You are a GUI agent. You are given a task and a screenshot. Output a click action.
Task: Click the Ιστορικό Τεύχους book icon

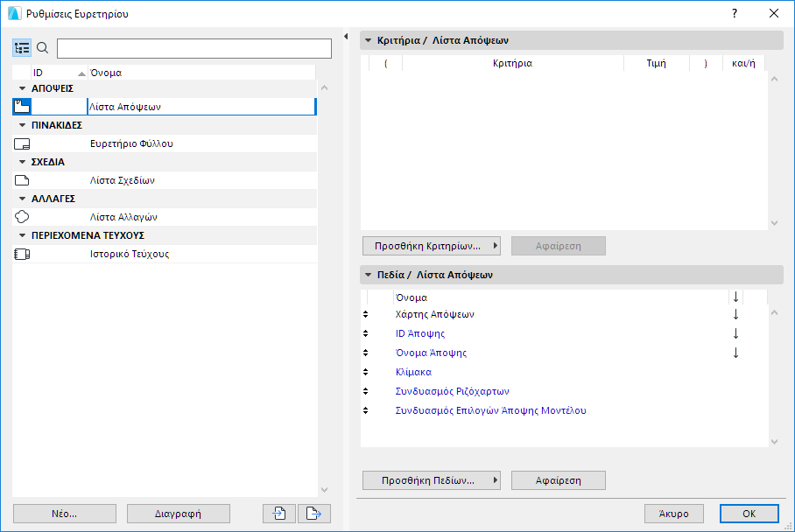click(x=22, y=254)
